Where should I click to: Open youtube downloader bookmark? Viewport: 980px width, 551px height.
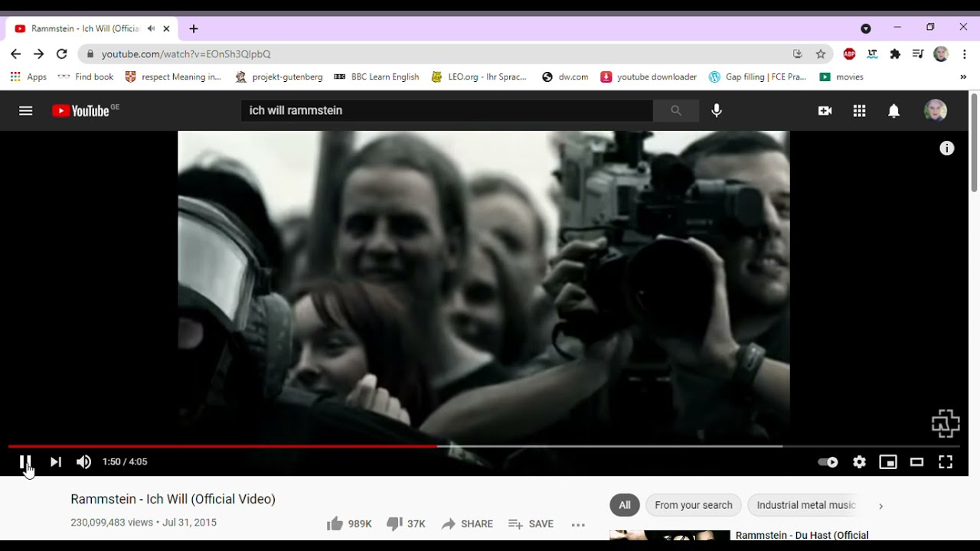tap(648, 77)
